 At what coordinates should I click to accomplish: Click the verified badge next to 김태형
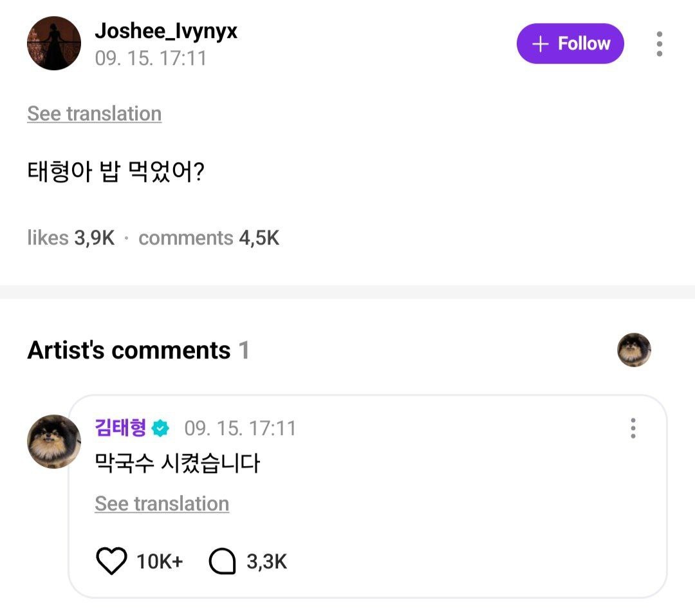coord(161,428)
